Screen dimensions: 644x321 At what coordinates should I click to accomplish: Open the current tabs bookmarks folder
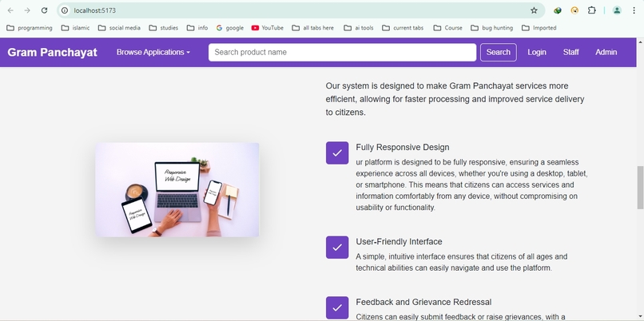click(x=403, y=28)
